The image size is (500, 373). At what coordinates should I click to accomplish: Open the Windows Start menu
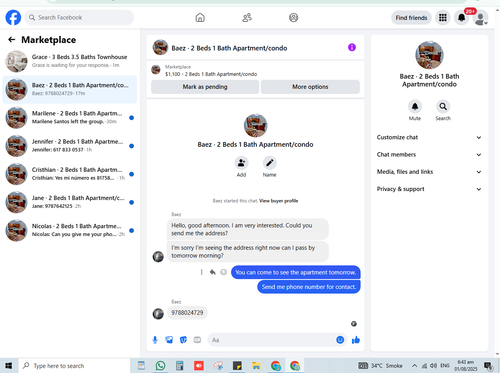8,366
